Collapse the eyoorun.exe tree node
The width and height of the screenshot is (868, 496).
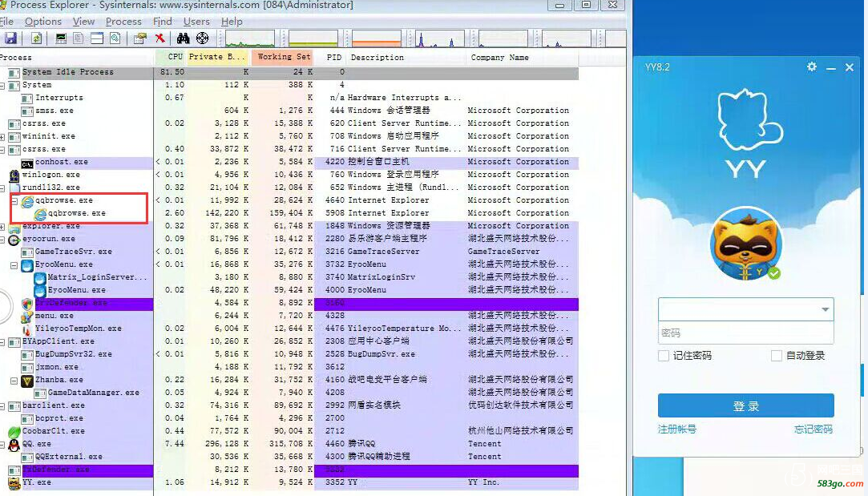point(2,239)
